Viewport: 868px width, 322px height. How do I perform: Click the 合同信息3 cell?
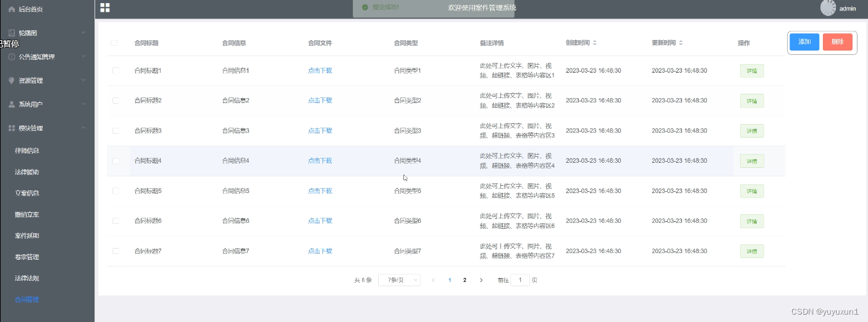coord(235,131)
